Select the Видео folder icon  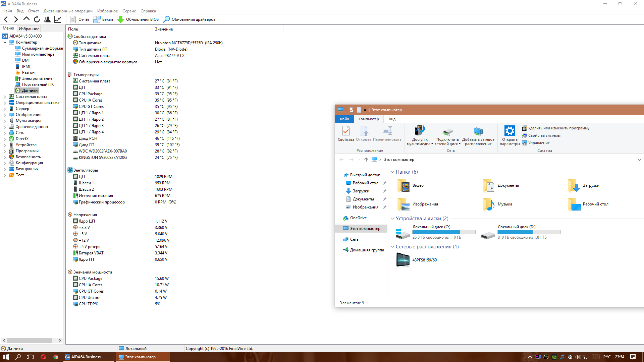pyautogui.click(x=404, y=185)
